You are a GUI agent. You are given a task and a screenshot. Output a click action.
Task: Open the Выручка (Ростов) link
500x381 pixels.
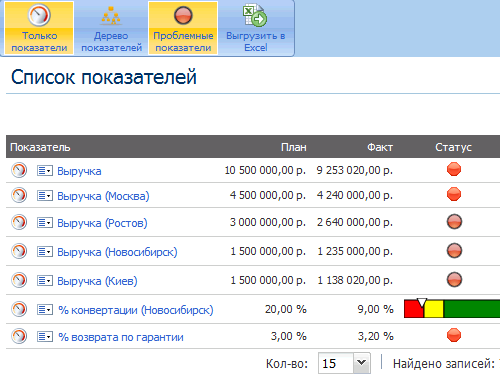(x=102, y=223)
